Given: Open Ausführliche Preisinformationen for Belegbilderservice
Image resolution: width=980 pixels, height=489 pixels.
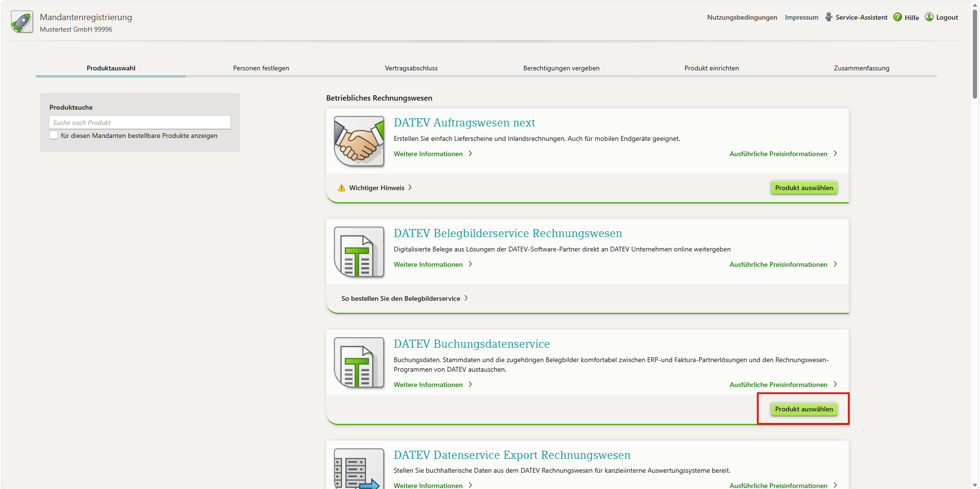Looking at the screenshot, I should coord(778,264).
